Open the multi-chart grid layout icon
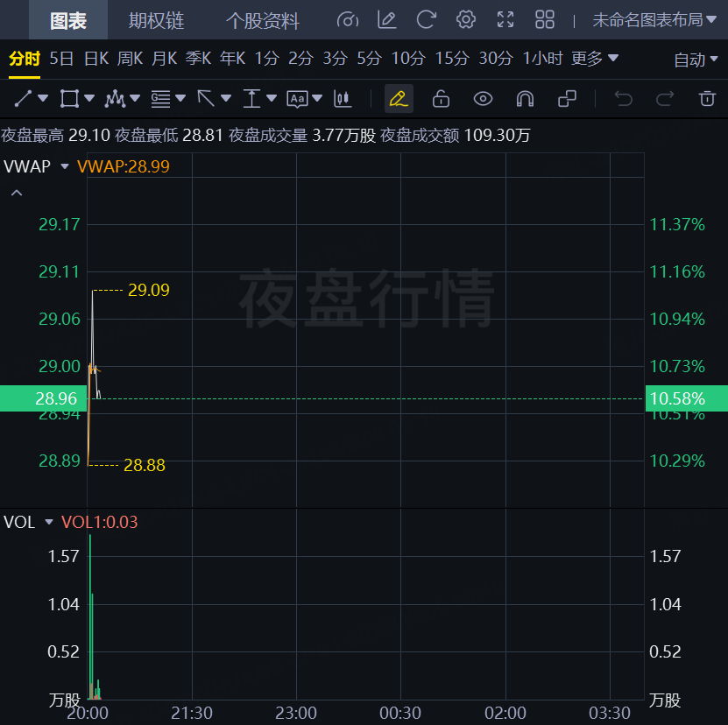728x725 pixels. [x=545, y=19]
